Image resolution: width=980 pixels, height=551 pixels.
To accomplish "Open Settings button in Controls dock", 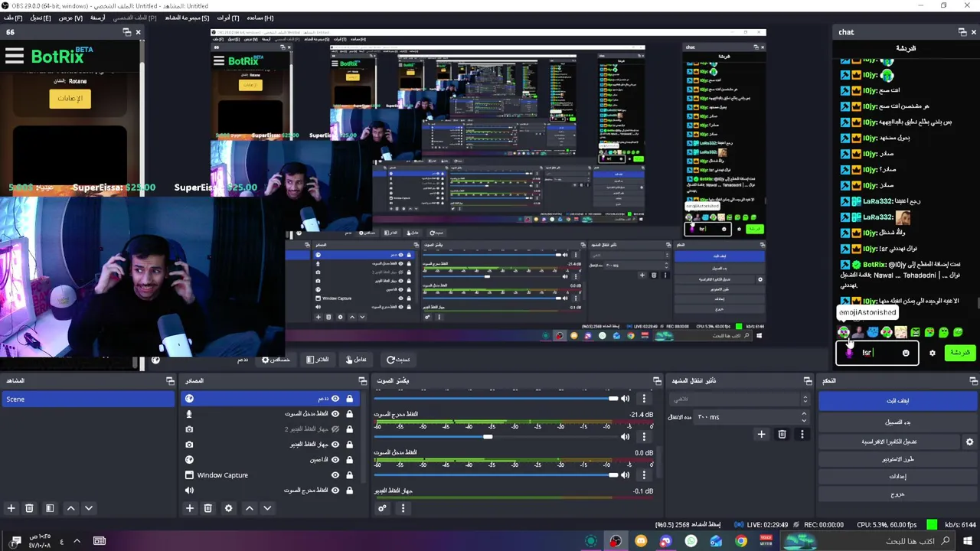I will (897, 476).
